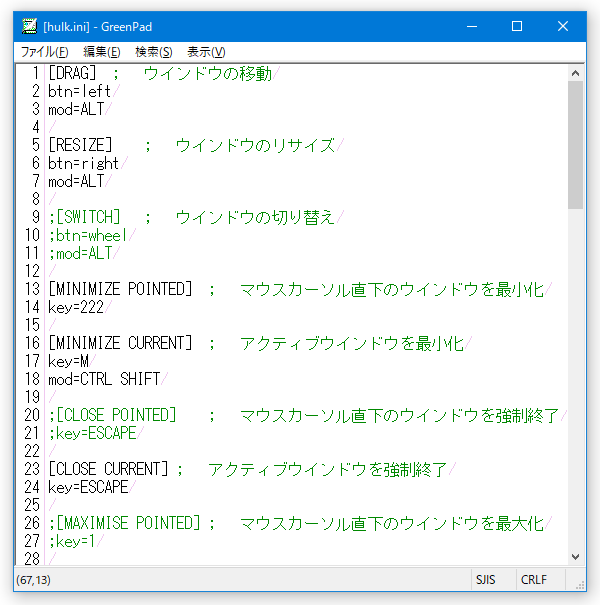Click the ;key=ESCAPE comment on line 21
The image size is (600, 605).
(92, 433)
